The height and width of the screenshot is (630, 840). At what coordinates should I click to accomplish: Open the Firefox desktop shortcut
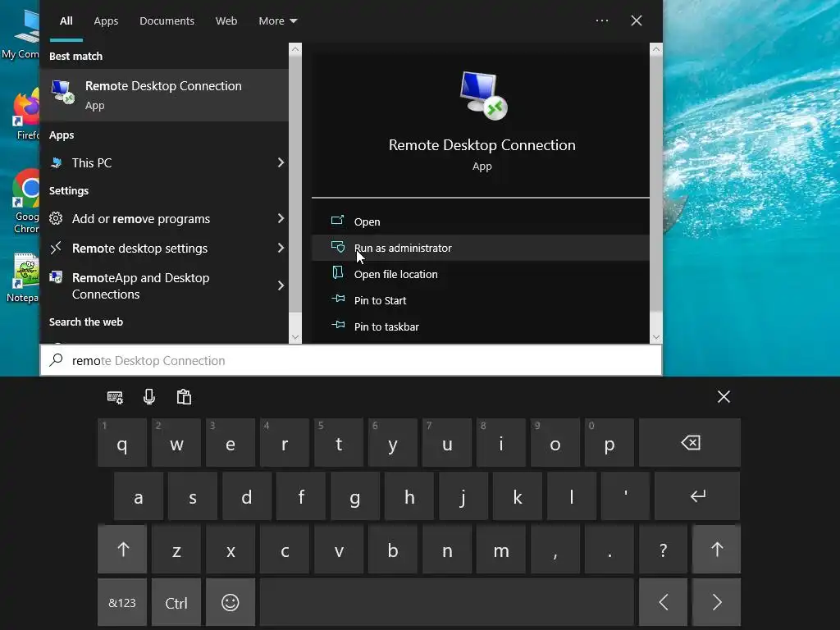25,115
